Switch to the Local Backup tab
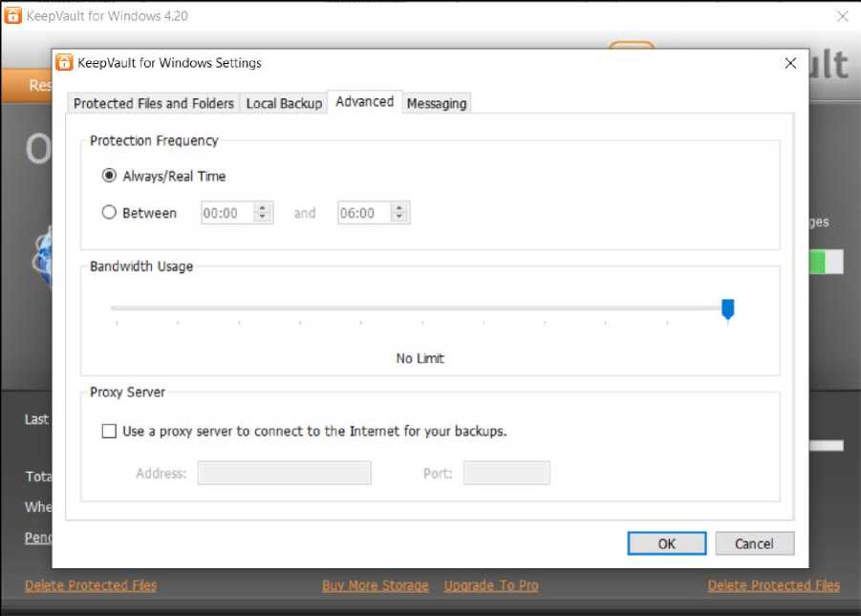The height and width of the screenshot is (616, 861). [284, 103]
